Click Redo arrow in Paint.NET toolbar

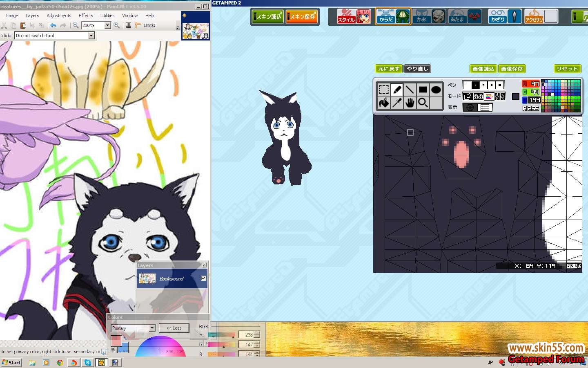click(63, 25)
